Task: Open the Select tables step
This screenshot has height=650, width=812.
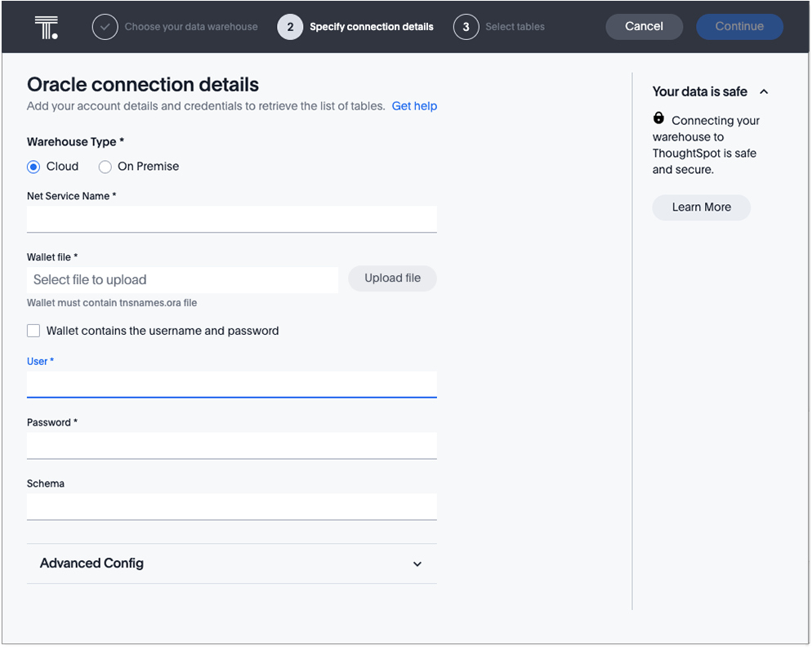Action: click(x=515, y=27)
